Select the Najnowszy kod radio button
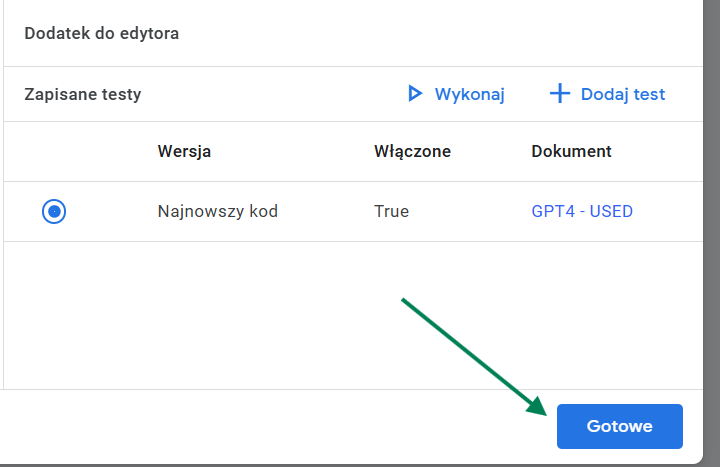 [x=54, y=211]
